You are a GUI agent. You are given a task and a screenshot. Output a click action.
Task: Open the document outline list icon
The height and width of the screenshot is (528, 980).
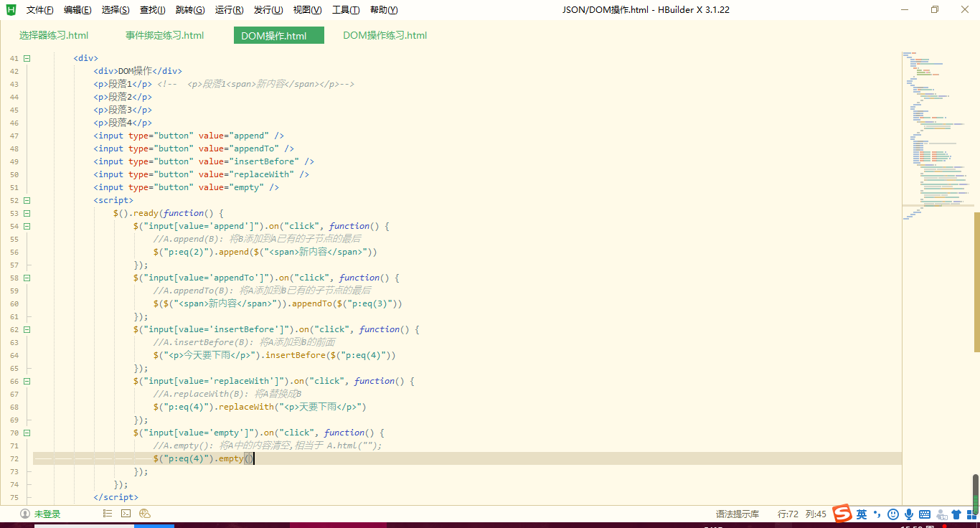[108, 514]
